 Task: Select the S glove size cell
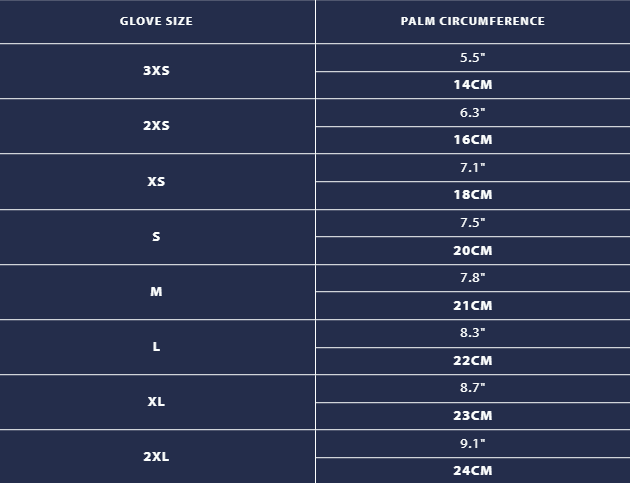click(156, 236)
